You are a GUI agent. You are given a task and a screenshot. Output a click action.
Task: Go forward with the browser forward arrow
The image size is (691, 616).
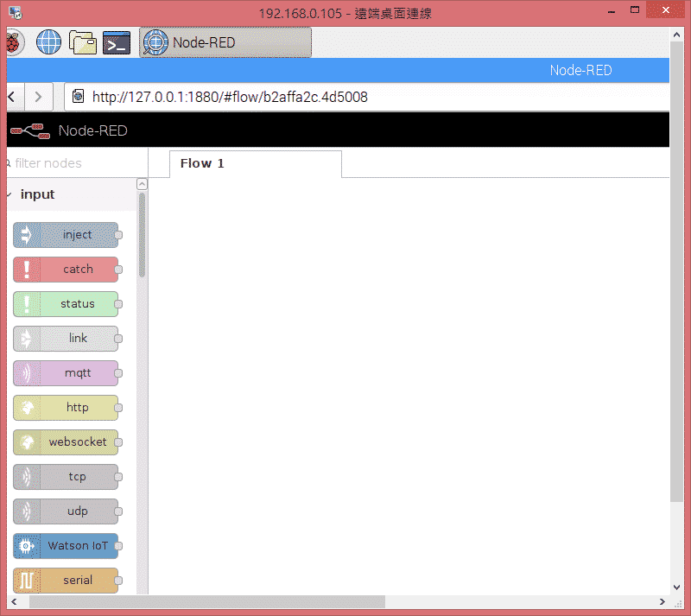point(38,97)
